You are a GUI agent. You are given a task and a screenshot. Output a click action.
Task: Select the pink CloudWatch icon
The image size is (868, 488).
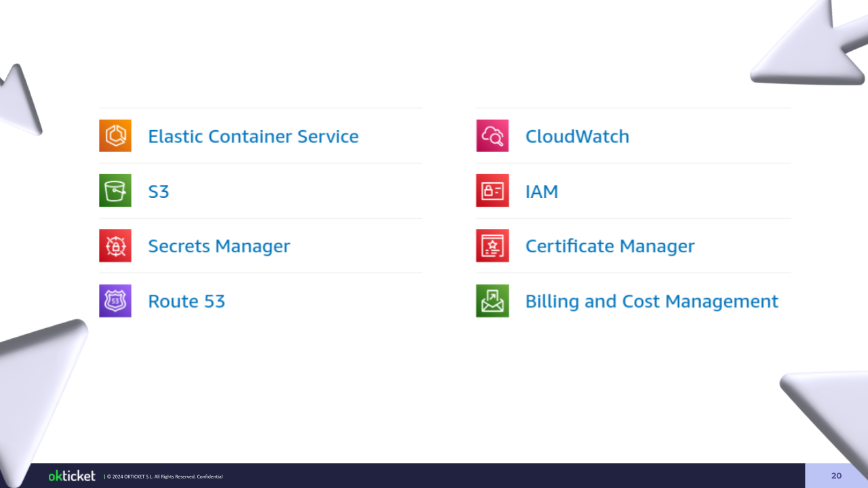click(x=492, y=136)
